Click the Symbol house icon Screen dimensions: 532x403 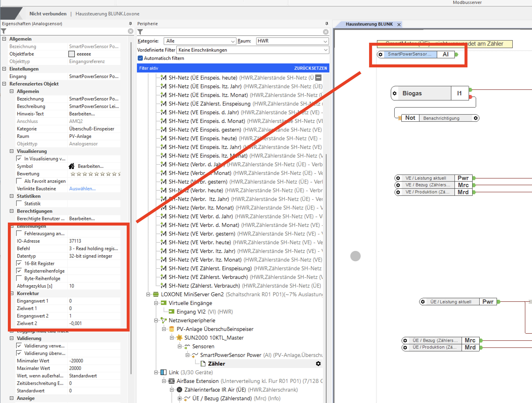pos(72,166)
